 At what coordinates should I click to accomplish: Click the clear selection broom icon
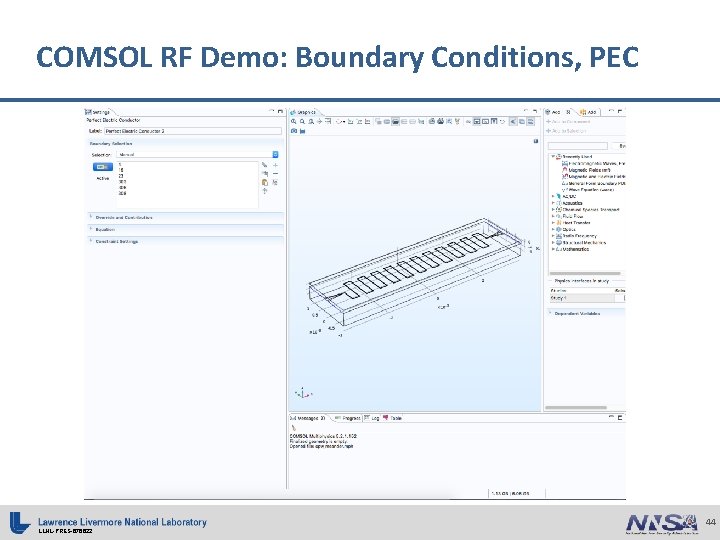pos(276,182)
